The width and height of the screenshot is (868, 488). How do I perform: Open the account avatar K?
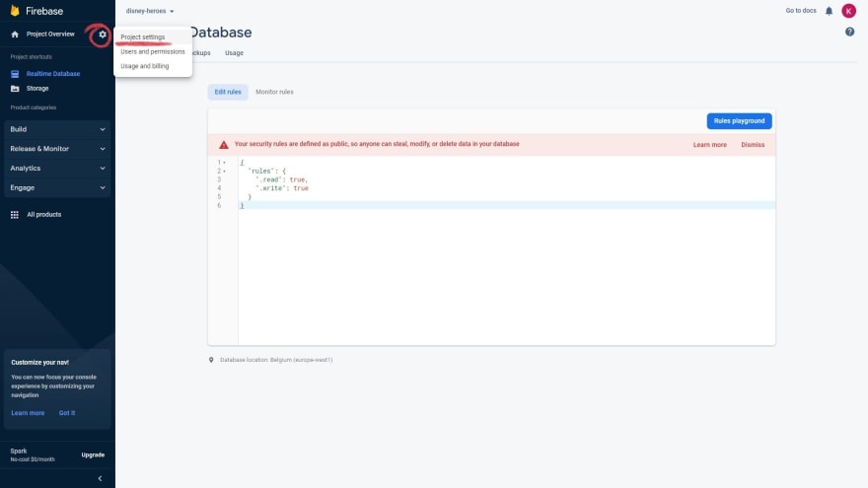tap(848, 11)
